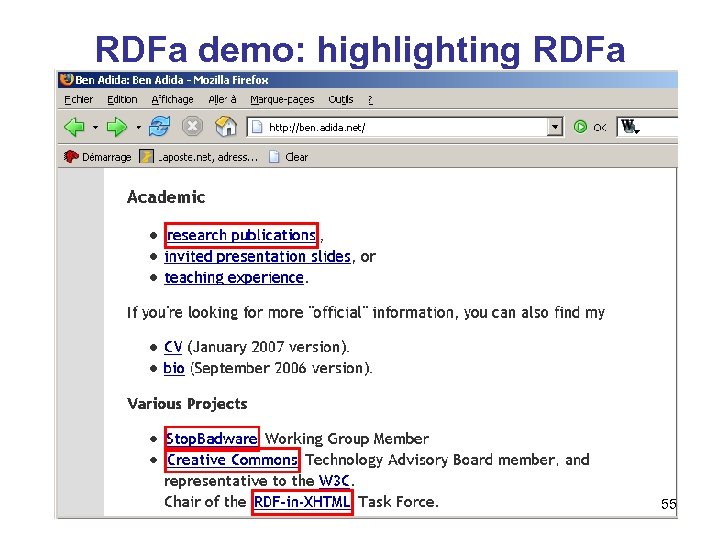Viewport: 720px width, 540px height.
Task: Click the text '(September 2006 version)'
Action: point(281,368)
